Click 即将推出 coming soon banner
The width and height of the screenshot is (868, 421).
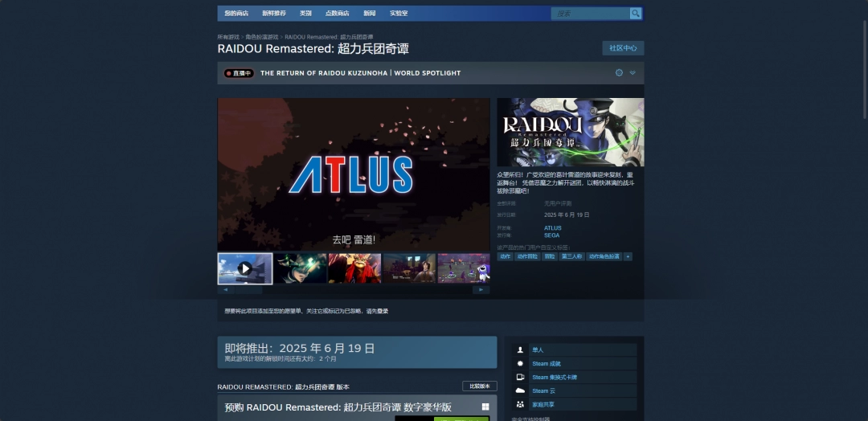pos(357,353)
